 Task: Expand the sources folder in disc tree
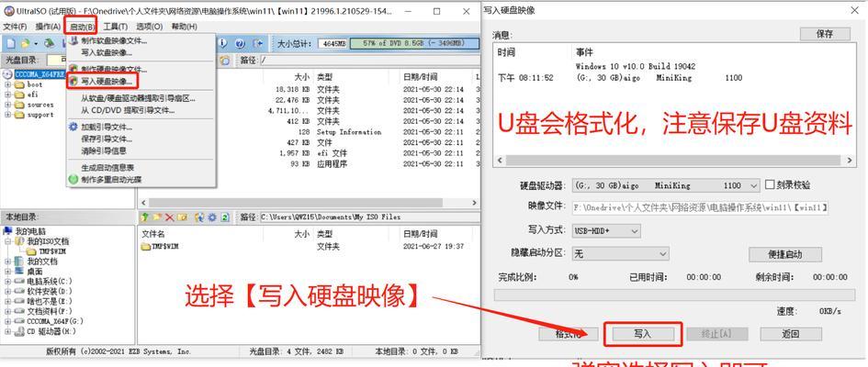coord(7,105)
